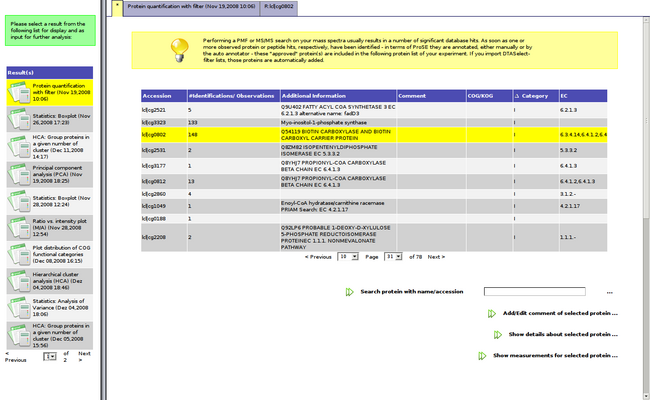Go to Next page of results list

pyautogui.click(x=84, y=356)
